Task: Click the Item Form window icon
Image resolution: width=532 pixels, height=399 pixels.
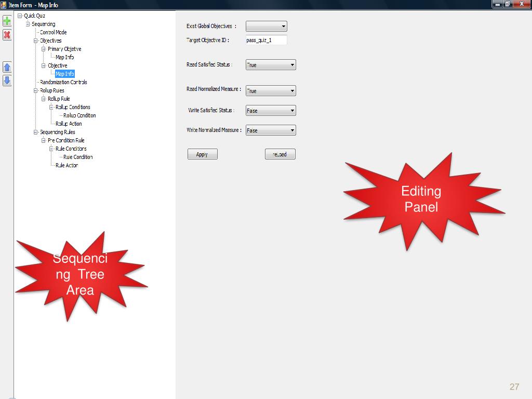Action: [x=4, y=5]
